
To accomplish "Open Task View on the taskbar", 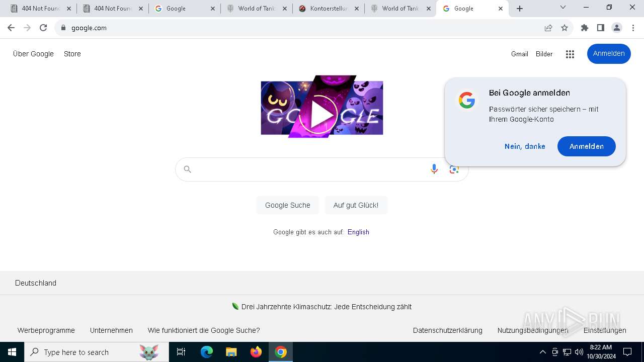I will (x=181, y=352).
